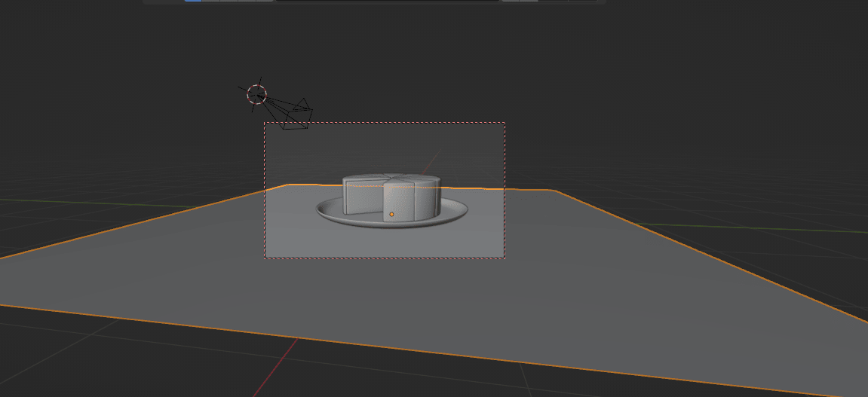
Task: Click the render border's bottom-right corner
Action: point(505,258)
